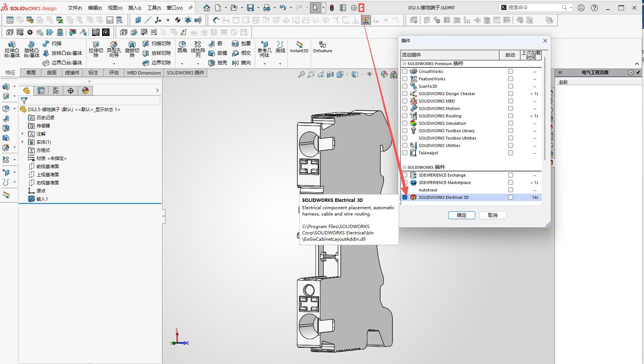The height and width of the screenshot is (364, 644).
Task: Open the ConfigurationManager tab icon
Action: (x=56, y=91)
